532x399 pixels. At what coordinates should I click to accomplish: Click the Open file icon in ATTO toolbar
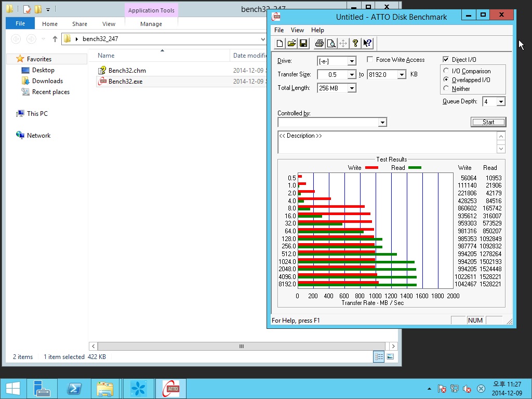pos(291,44)
